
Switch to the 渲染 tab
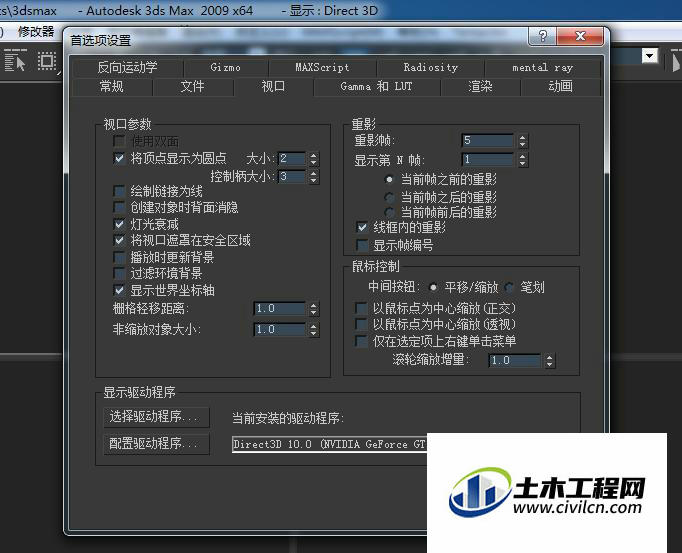tap(480, 86)
